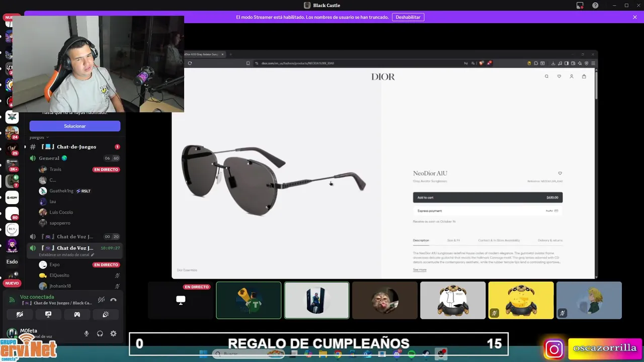644x362 pixels.
Task: Click Add to cart button
Action: point(488,198)
